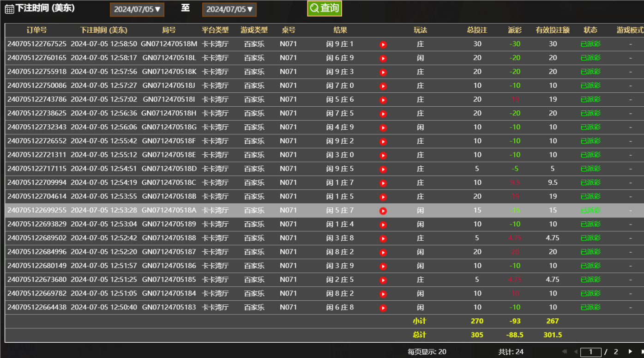The height and width of the screenshot is (358, 644).
Task: Play replay for highlighted row 闲 5 庄 7
Action: 383,210
